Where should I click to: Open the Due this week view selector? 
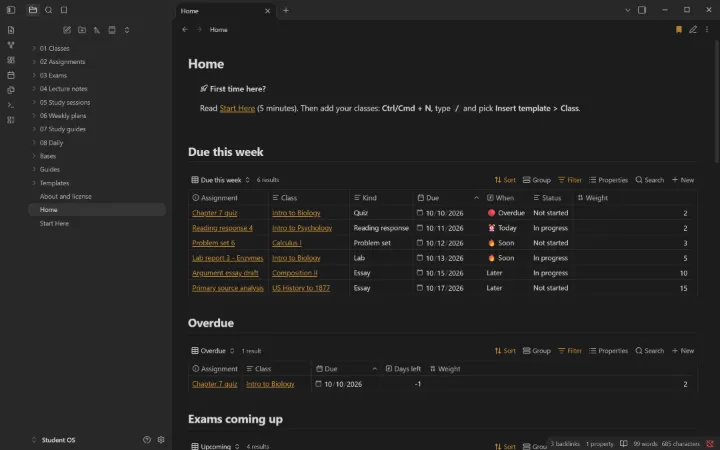click(x=220, y=180)
